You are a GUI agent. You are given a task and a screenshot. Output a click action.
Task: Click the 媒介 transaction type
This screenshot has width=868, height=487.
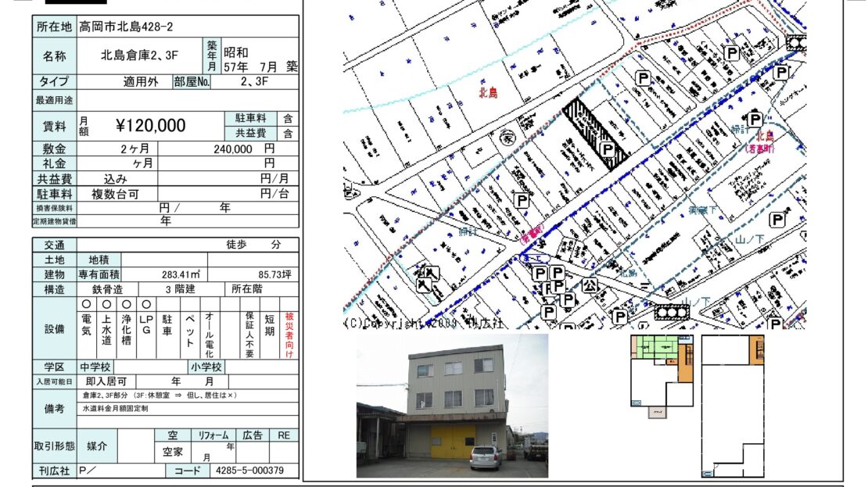point(97,446)
